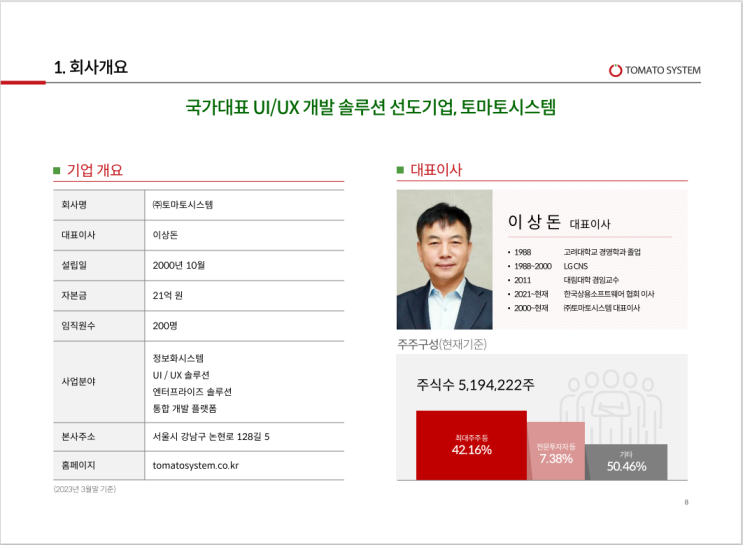
Task: Open the tomatosystem.co.kr homepage link
Action: (196, 466)
